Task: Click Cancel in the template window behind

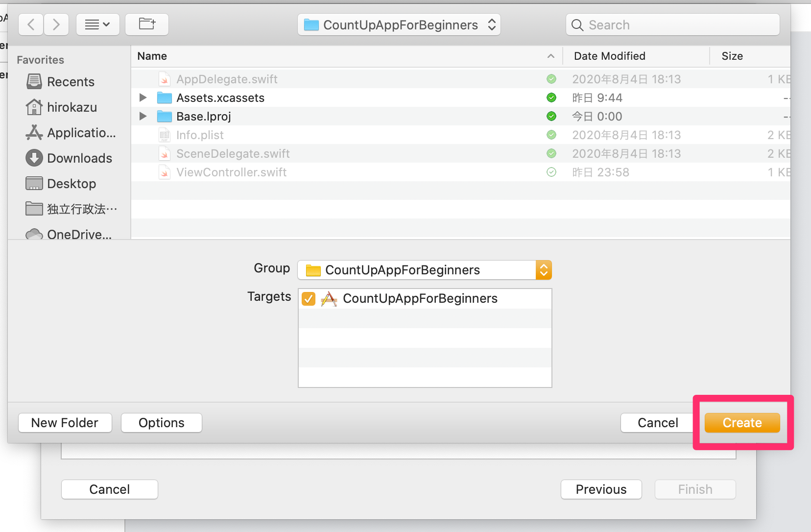Action: click(x=110, y=489)
